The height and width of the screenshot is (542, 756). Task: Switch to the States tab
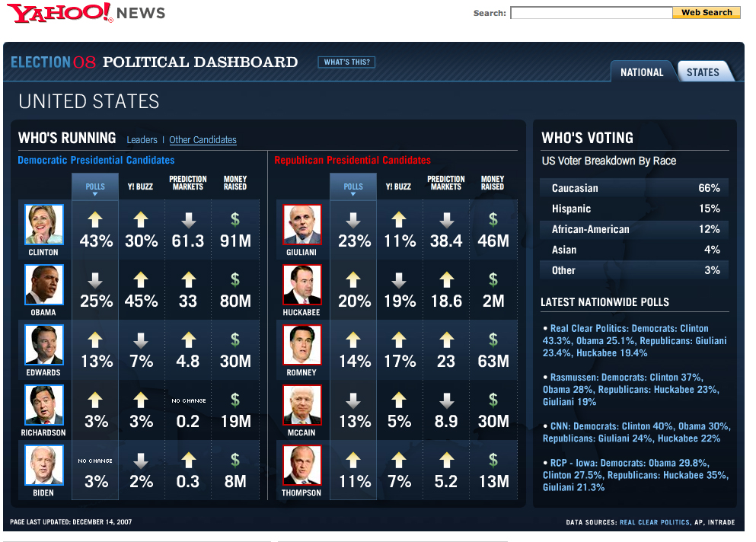(703, 72)
